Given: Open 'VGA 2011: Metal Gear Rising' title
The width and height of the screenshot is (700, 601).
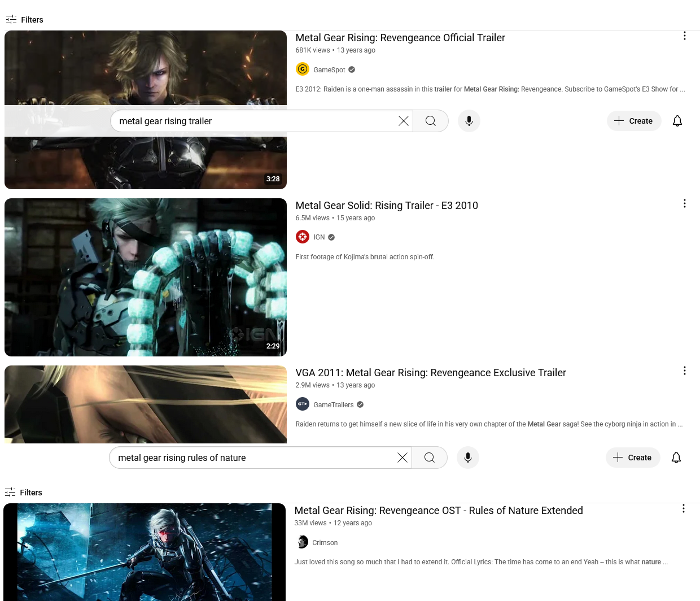Looking at the screenshot, I should pyautogui.click(x=431, y=373).
